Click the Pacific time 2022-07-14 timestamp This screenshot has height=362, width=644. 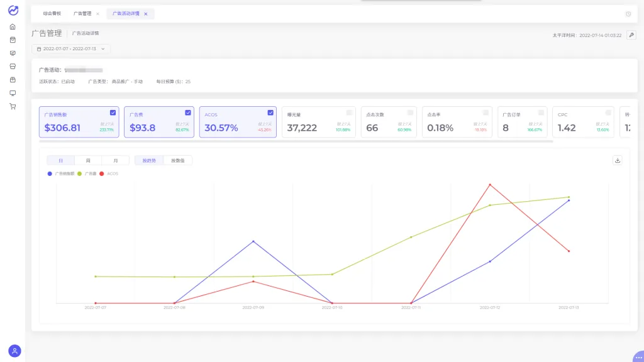[x=587, y=36]
